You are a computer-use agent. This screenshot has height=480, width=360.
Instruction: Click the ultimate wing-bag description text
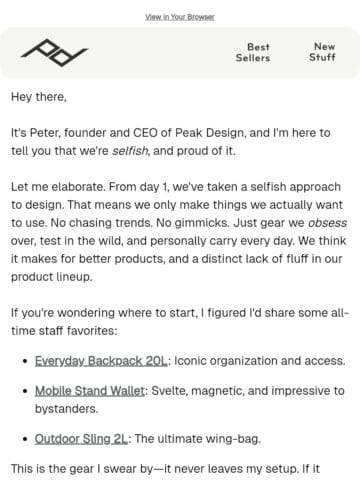coord(198,439)
